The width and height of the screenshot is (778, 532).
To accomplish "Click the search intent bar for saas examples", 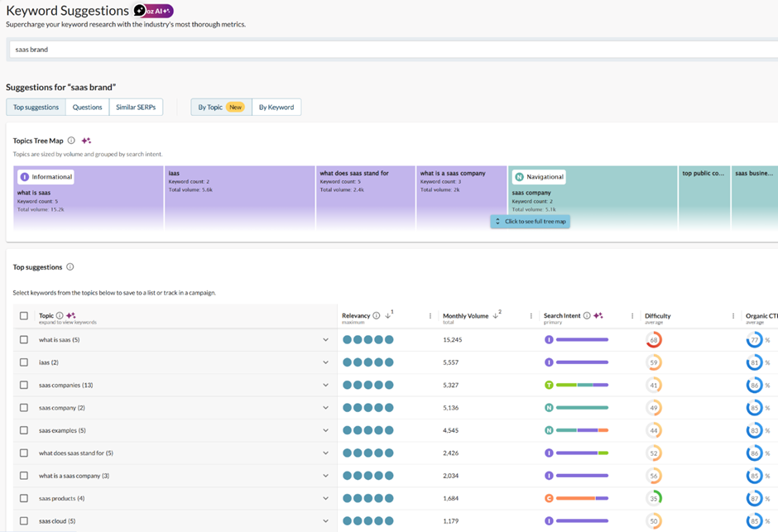I will [582, 430].
